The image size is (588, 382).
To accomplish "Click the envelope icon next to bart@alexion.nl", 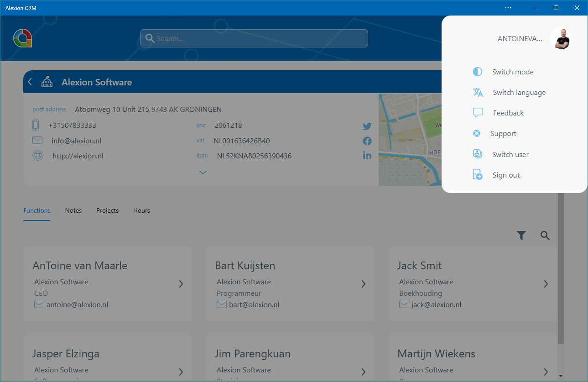I will [x=222, y=304].
